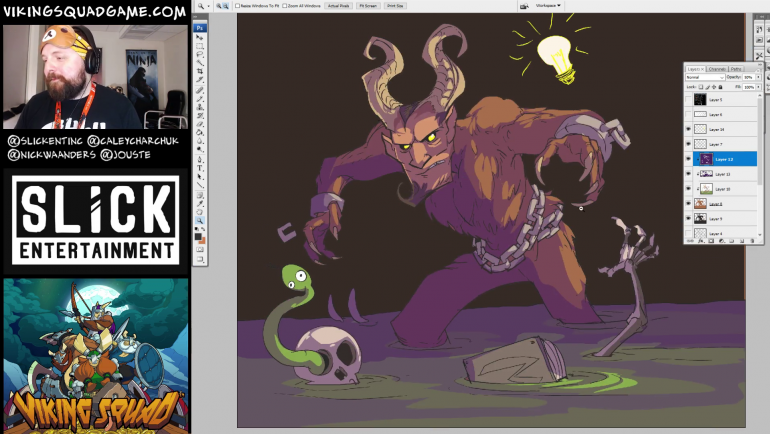Click the foreground color swatch
Image resolution: width=770 pixels, height=434 pixels.
tap(198, 236)
